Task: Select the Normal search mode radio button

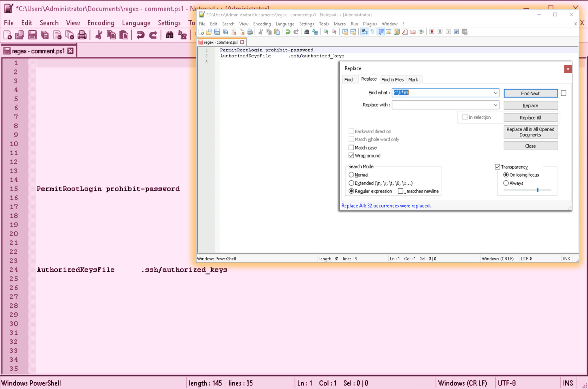Action: click(x=351, y=175)
